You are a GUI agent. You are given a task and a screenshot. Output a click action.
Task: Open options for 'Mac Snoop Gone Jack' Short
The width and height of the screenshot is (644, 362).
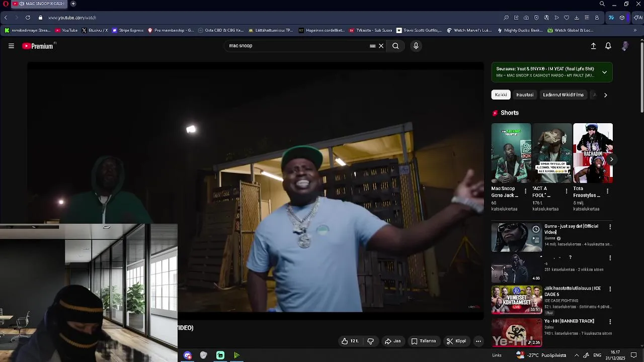pos(526,191)
